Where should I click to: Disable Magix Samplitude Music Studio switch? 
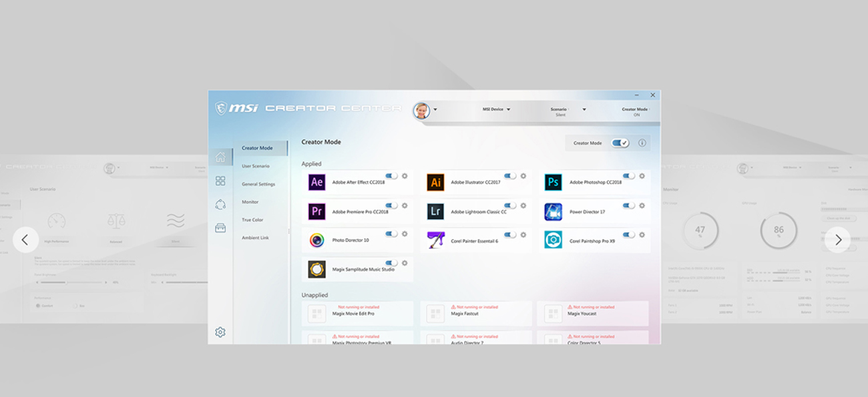pyautogui.click(x=391, y=264)
